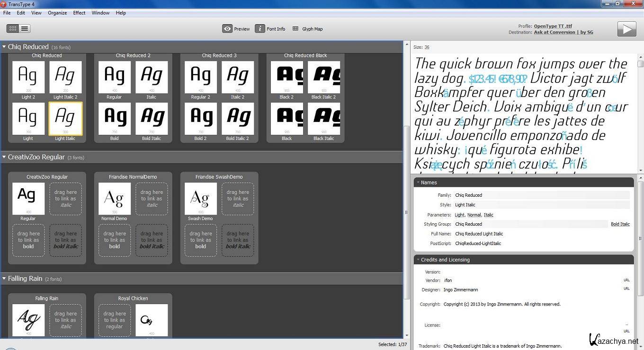Select the Friandise Swash Demo font
644x350 pixels.
201,199
